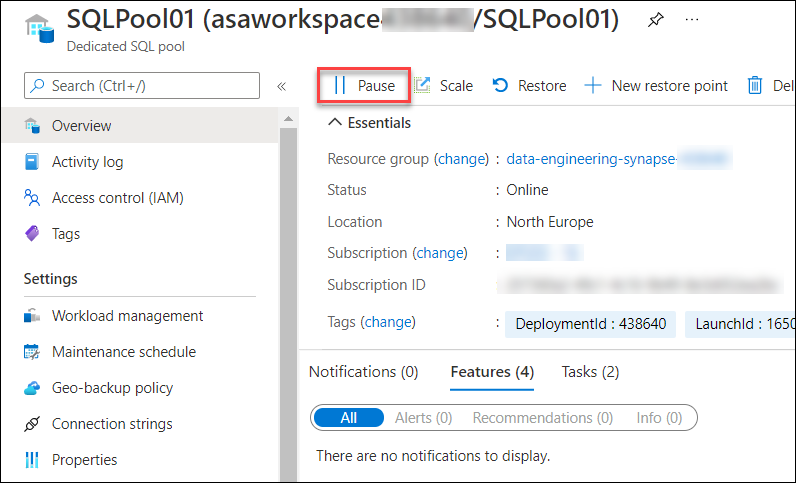Click the Pause button in toolbar
This screenshot has height=483, width=796.
(364, 85)
